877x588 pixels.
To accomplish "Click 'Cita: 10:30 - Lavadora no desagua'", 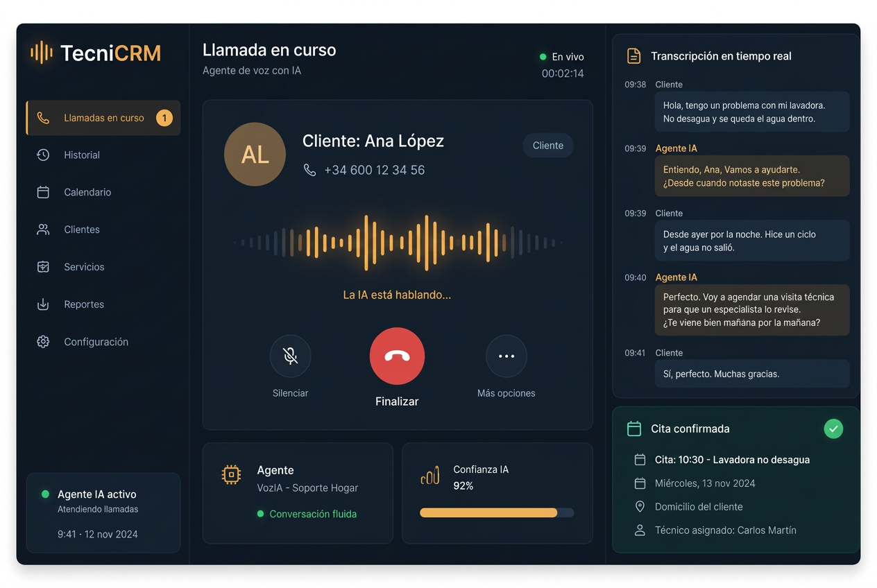I will pyautogui.click(x=732, y=460).
